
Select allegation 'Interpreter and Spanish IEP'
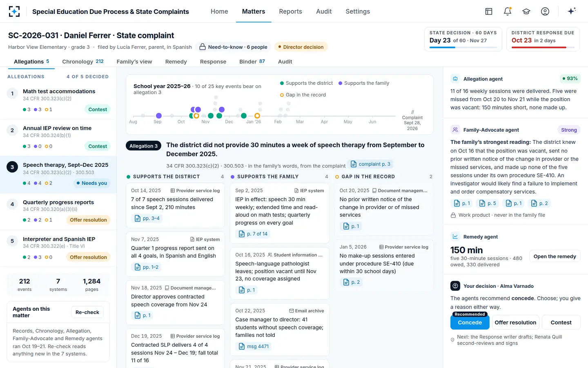coord(58,248)
